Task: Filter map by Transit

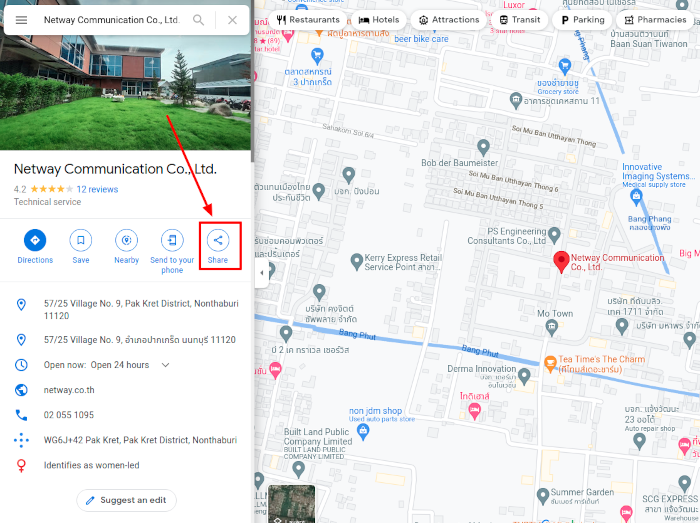Action: click(519, 20)
